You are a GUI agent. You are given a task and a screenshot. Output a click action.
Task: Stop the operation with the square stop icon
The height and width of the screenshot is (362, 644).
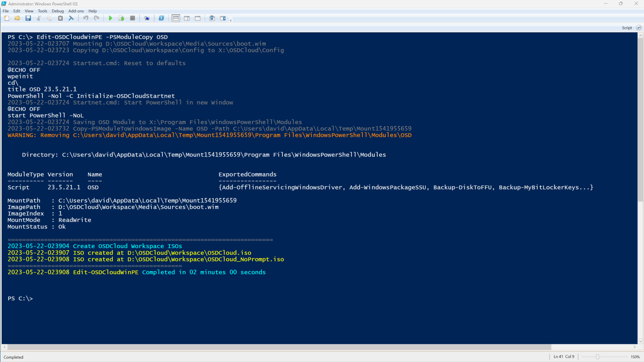point(133,18)
